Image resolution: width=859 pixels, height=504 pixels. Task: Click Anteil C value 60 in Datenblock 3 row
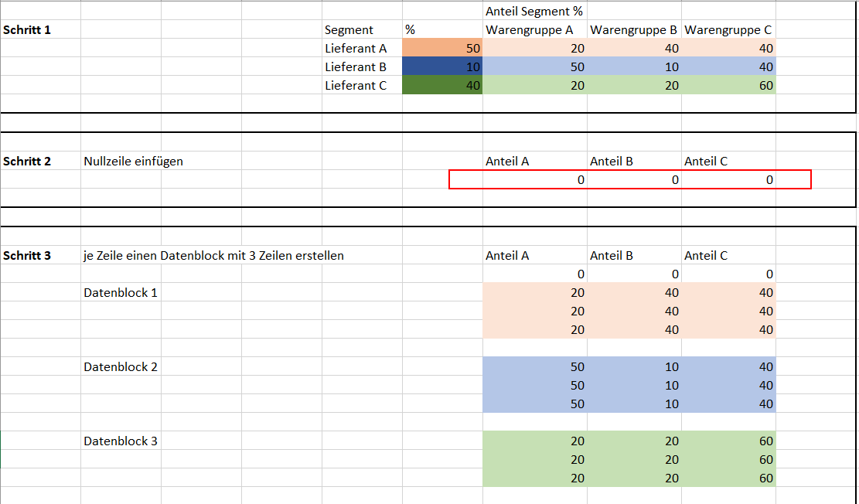[x=728, y=441]
